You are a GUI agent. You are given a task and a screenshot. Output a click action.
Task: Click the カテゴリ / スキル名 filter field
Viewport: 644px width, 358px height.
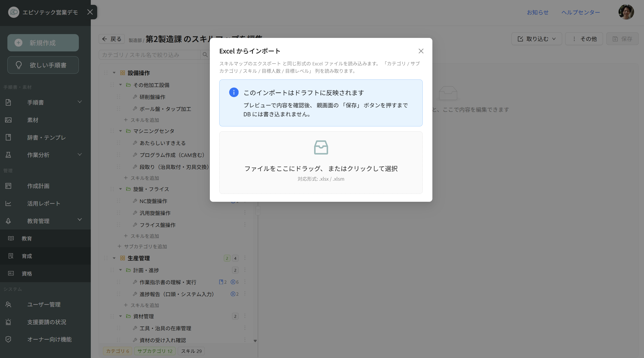pyautogui.click(x=150, y=55)
